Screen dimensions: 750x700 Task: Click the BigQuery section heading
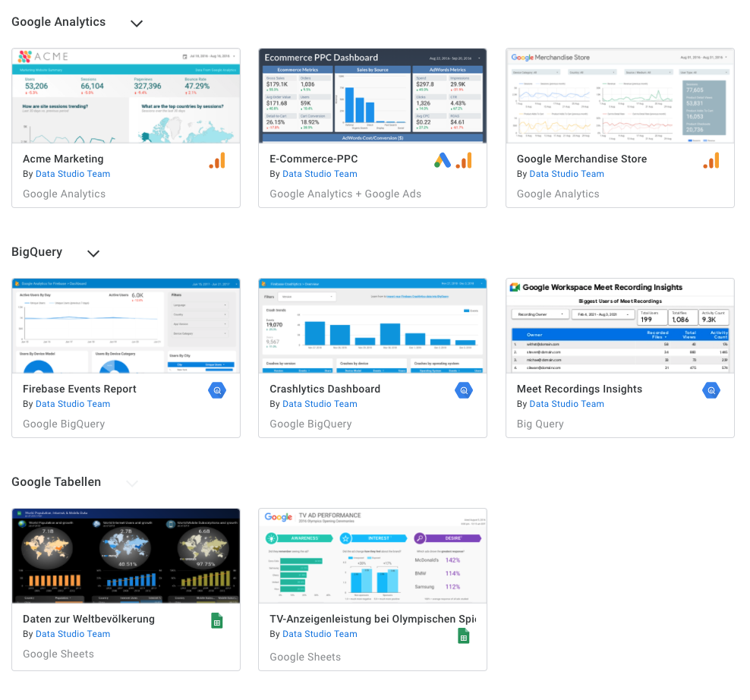37,252
